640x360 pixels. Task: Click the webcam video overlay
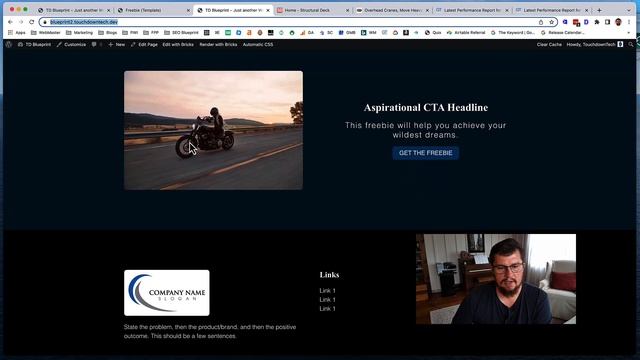496,279
